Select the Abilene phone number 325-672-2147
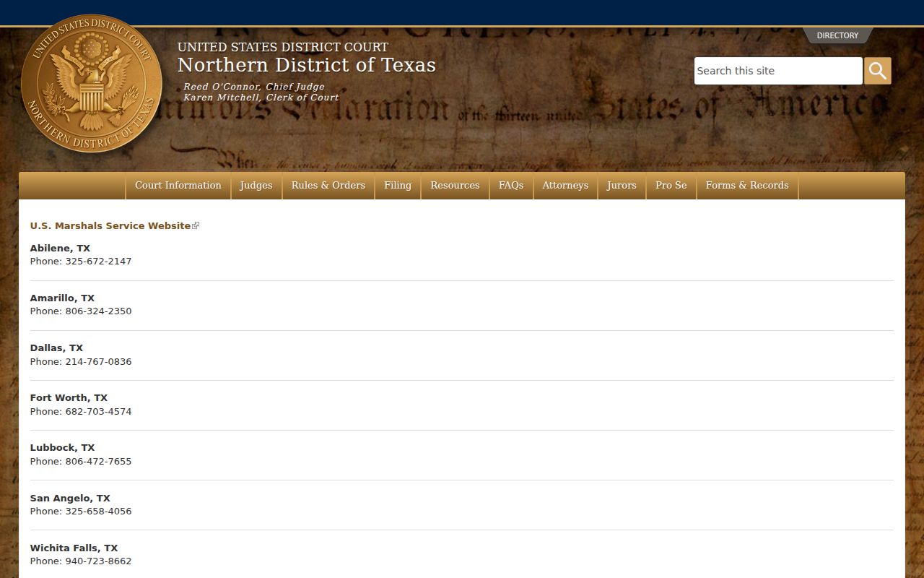Image resolution: width=924 pixels, height=578 pixels. [x=98, y=262]
